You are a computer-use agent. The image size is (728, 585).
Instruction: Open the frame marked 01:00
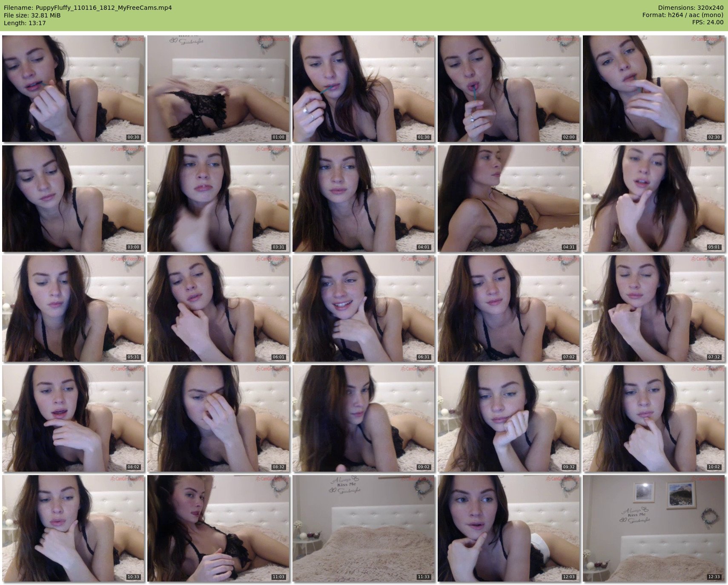[x=218, y=88]
